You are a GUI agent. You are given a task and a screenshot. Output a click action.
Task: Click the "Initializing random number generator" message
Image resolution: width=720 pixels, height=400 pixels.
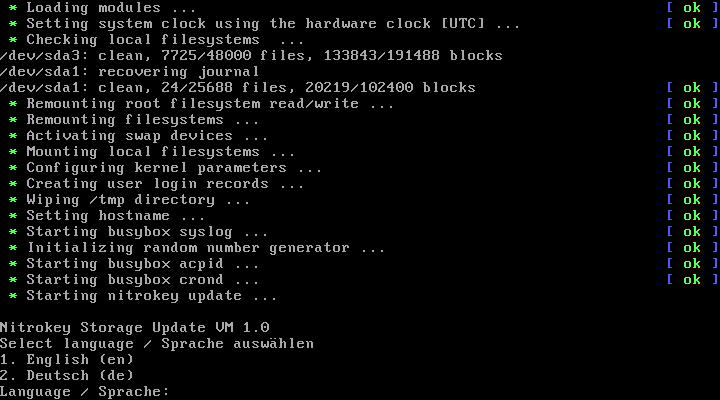pyautogui.click(x=205, y=248)
